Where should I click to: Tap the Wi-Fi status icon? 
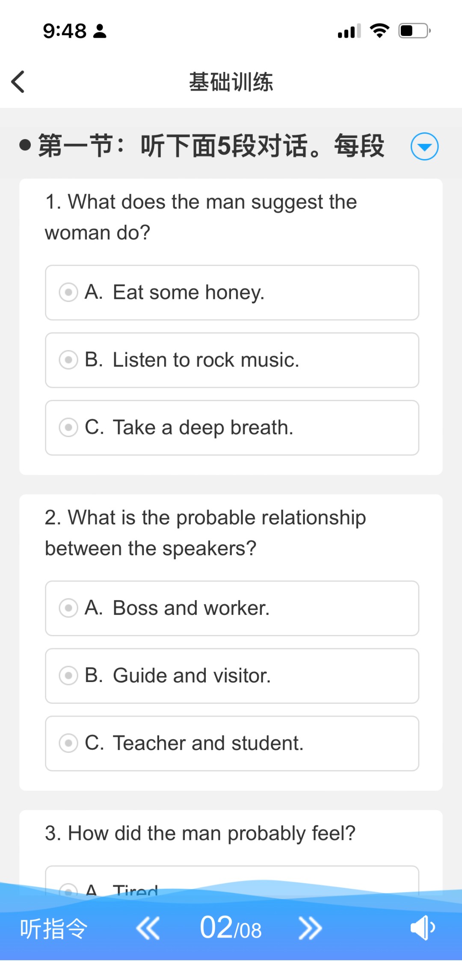click(379, 31)
